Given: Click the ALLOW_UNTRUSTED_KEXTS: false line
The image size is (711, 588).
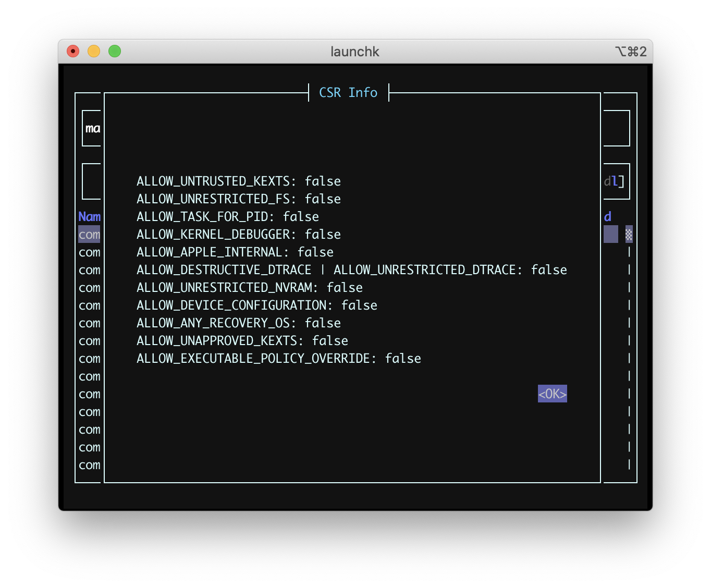Looking at the screenshot, I should tap(239, 181).
